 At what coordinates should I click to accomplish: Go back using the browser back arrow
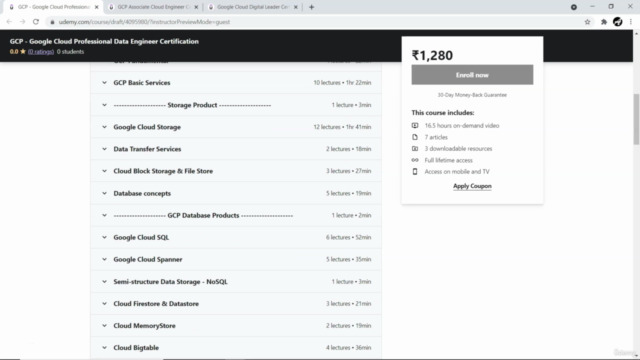[x=9, y=22]
